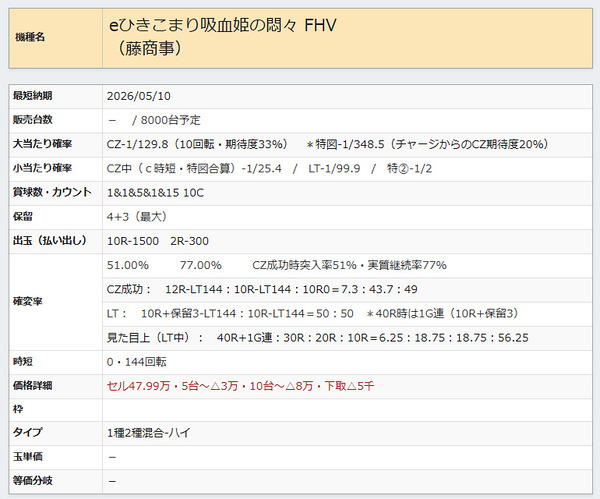Click the タイプ row label

coord(28,432)
